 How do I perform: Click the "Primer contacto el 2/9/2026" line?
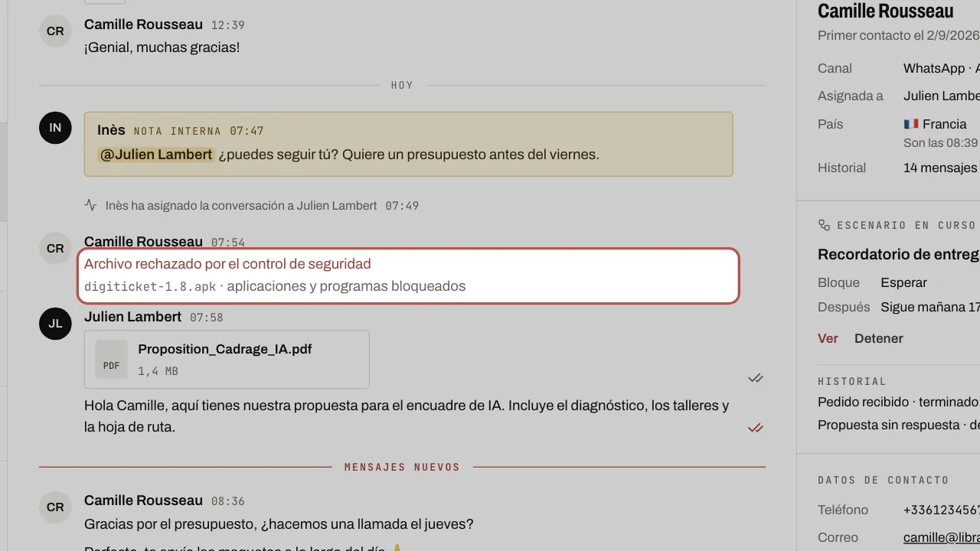(899, 35)
